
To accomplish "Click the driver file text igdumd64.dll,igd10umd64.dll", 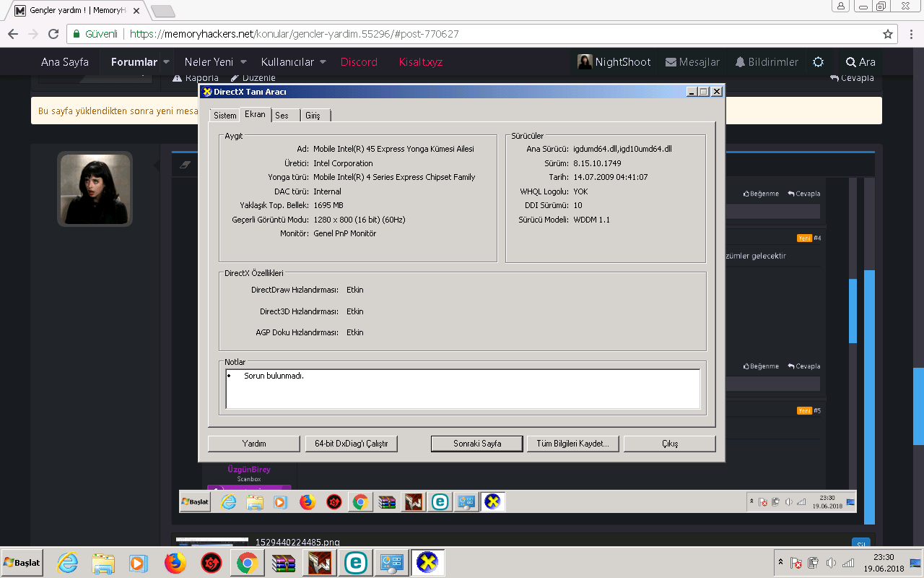I will (623, 149).
